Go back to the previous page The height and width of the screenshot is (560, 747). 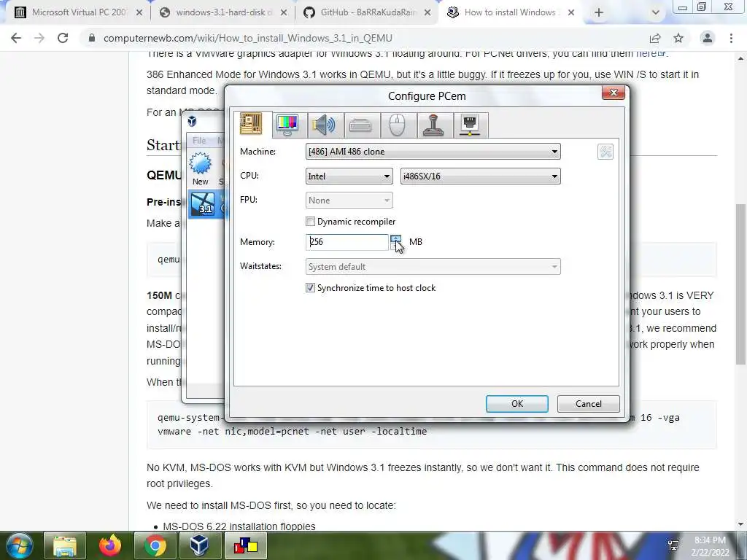pyautogui.click(x=16, y=38)
